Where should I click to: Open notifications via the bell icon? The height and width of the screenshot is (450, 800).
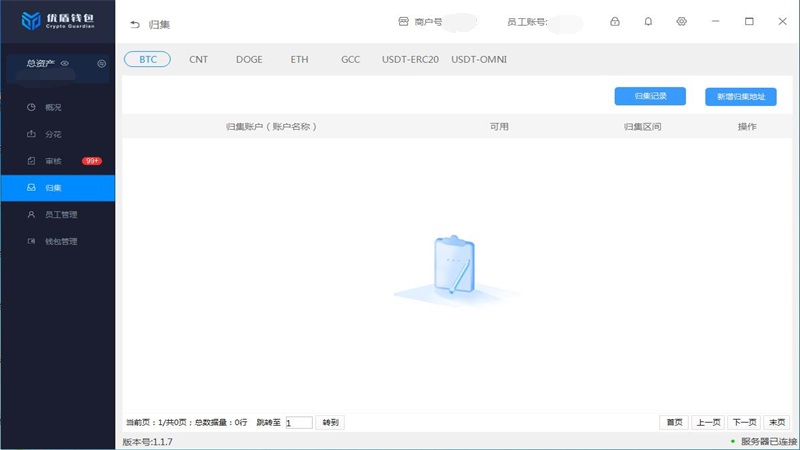(648, 22)
